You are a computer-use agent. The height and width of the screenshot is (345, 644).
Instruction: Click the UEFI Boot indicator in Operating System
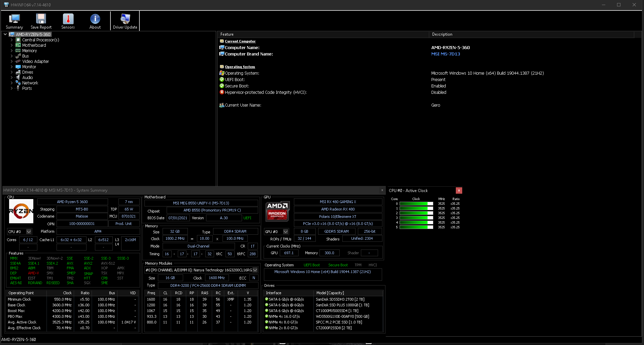pos(312,265)
